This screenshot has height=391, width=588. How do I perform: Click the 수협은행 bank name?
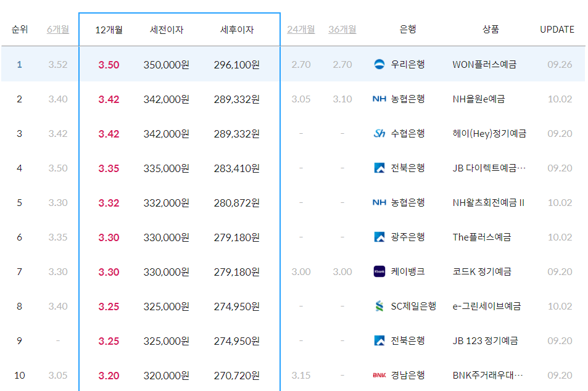(x=408, y=133)
